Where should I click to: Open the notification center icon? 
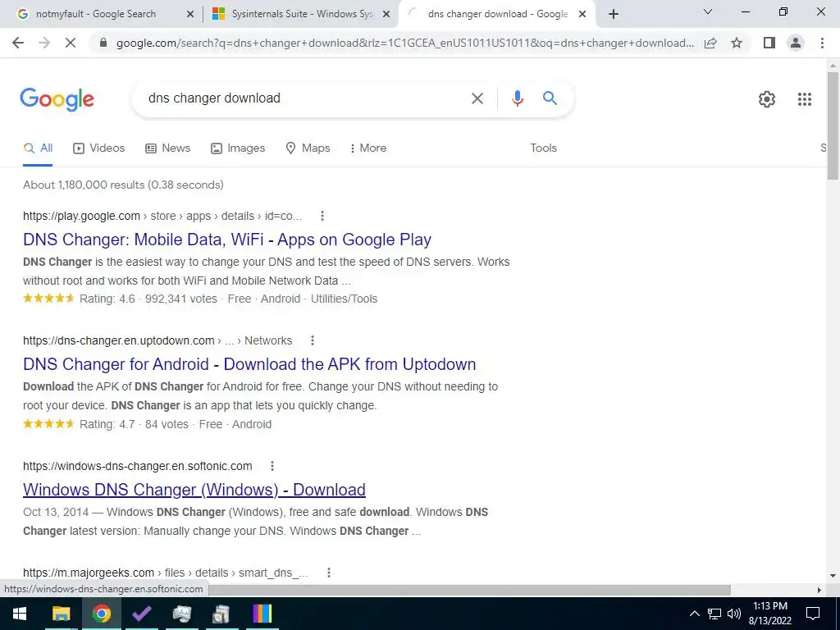tap(813, 614)
